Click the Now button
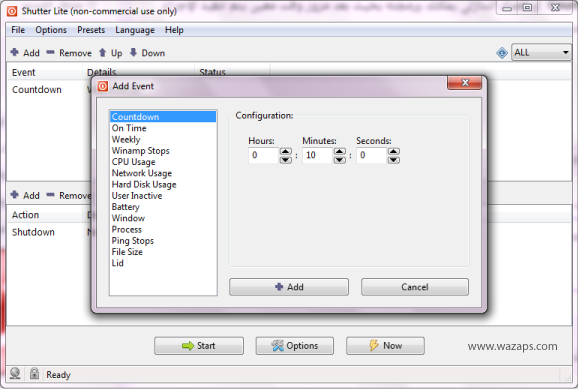Image resolution: width=578 pixels, height=389 pixels. click(x=385, y=346)
